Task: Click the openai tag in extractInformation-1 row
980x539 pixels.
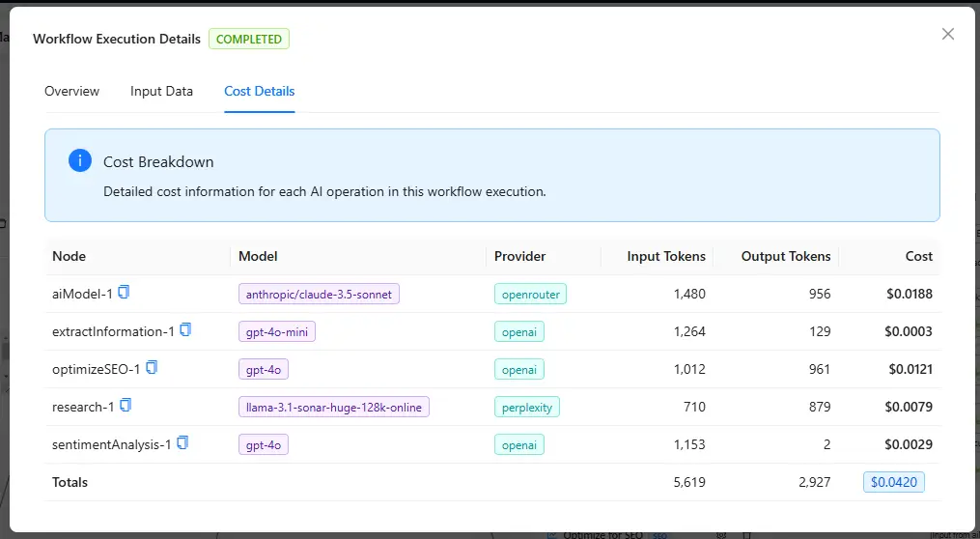Action: 519,331
